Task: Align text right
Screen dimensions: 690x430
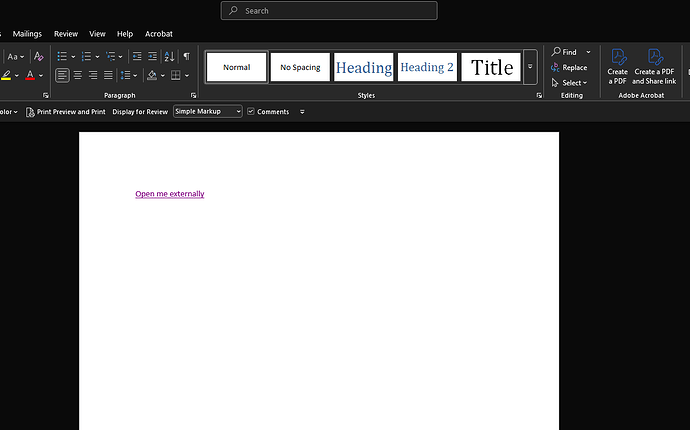Action: pos(93,75)
